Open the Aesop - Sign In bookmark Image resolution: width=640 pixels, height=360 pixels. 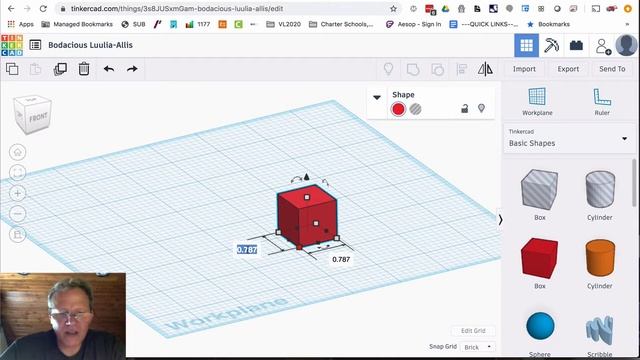point(413,24)
